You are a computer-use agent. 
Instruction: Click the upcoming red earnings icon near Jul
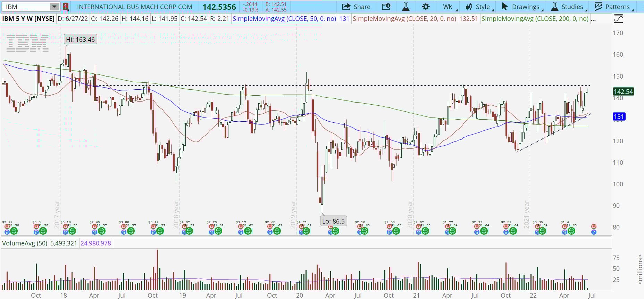click(594, 226)
